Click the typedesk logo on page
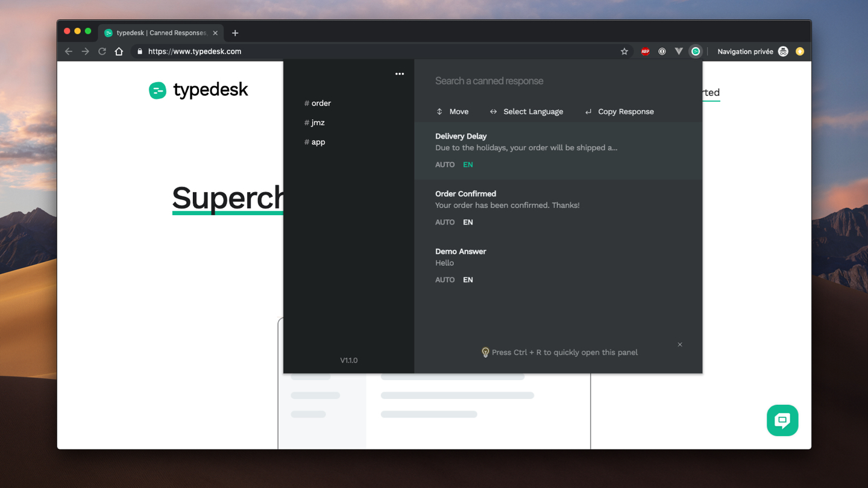 (x=198, y=90)
